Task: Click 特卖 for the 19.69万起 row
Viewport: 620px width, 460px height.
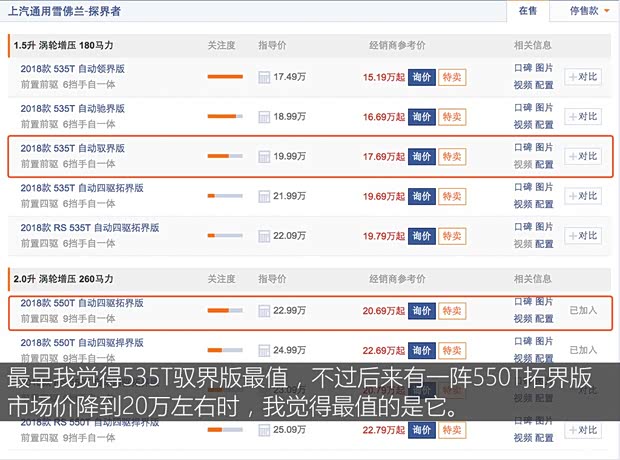Action: coord(452,196)
